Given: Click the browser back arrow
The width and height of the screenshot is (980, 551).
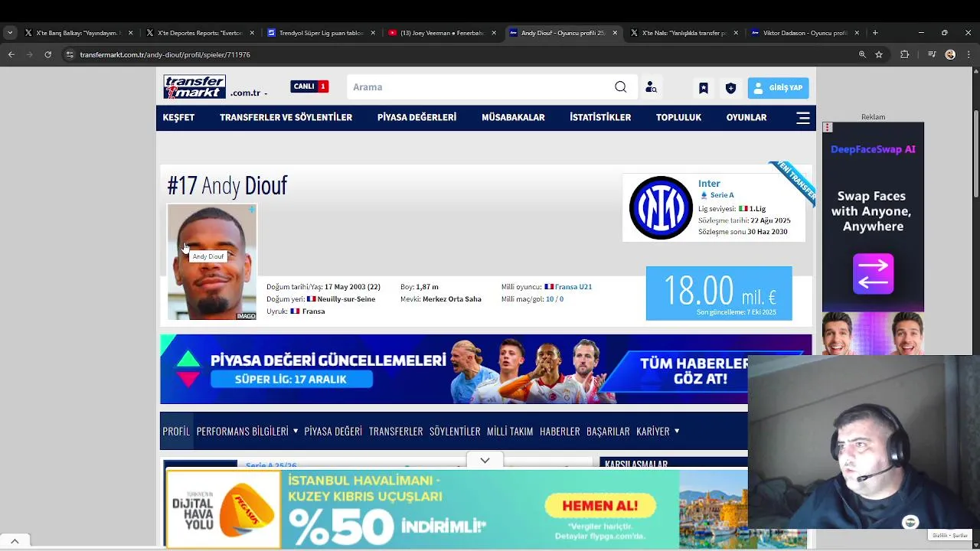Looking at the screenshot, I should tap(11, 54).
